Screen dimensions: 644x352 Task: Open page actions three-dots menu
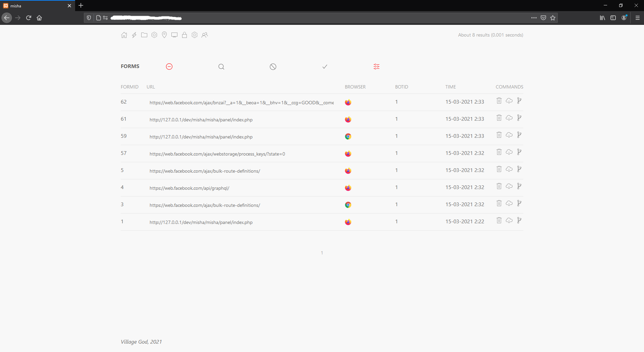(x=534, y=18)
